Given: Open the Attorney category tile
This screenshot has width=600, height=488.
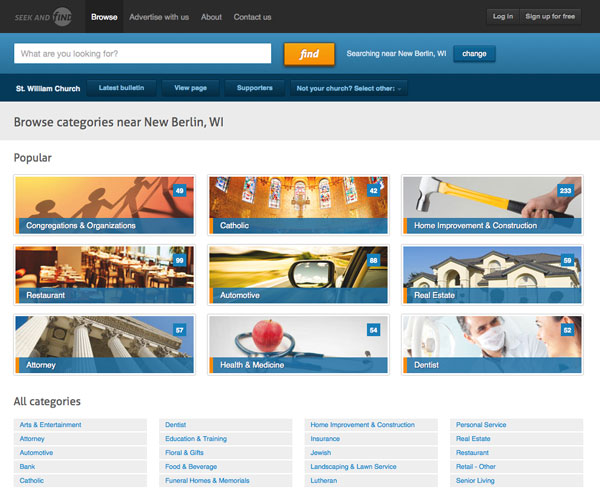Looking at the screenshot, I should (104, 344).
